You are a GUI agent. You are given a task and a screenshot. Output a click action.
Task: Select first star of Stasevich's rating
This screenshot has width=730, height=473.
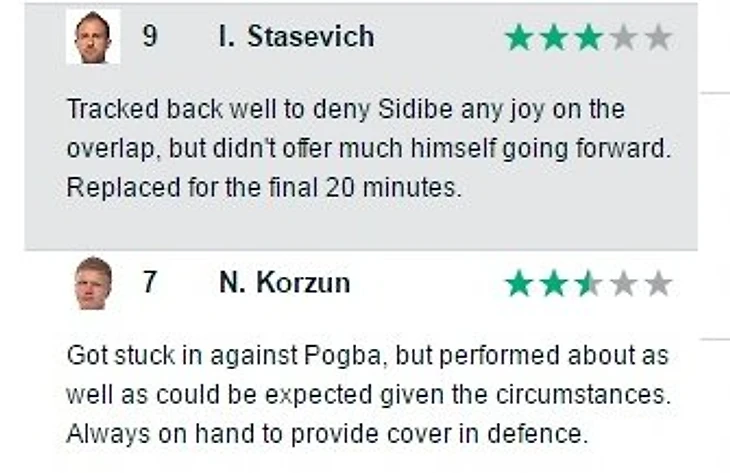pyautogui.click(x=519, y=37)
